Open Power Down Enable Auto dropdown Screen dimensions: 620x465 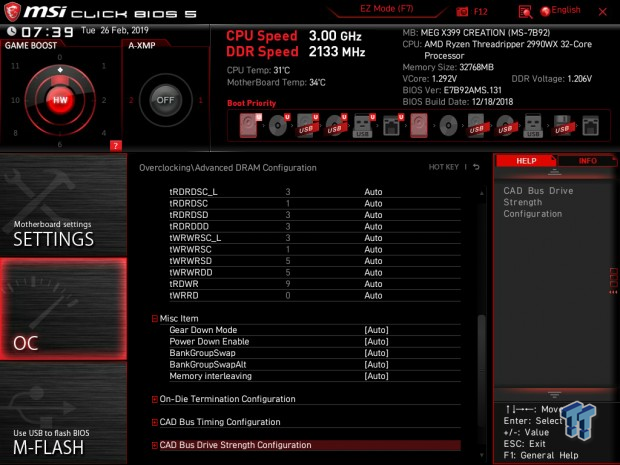[x=376, y=342]
